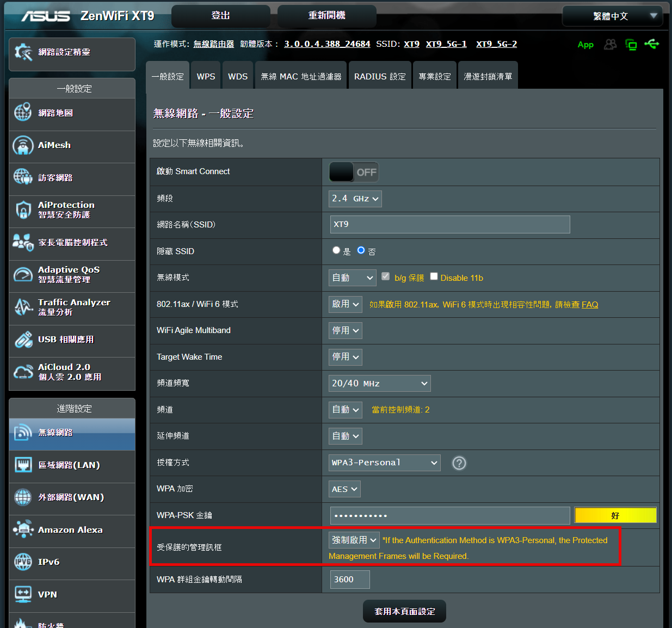Open Traffic Analyzer icon in sidebar
Screen dimensions: 672x628
coord(23,307)
